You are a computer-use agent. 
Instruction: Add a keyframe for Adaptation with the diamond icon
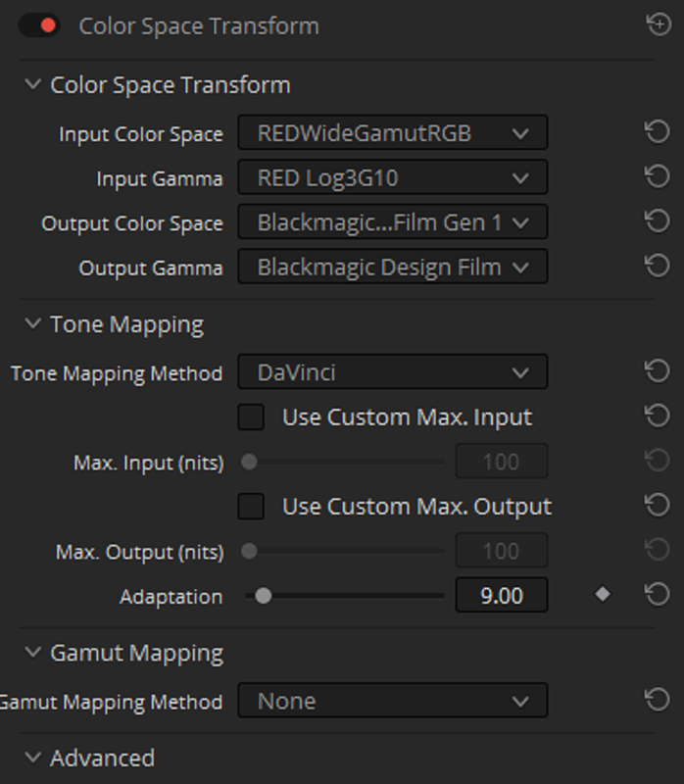tap(603, 595)
